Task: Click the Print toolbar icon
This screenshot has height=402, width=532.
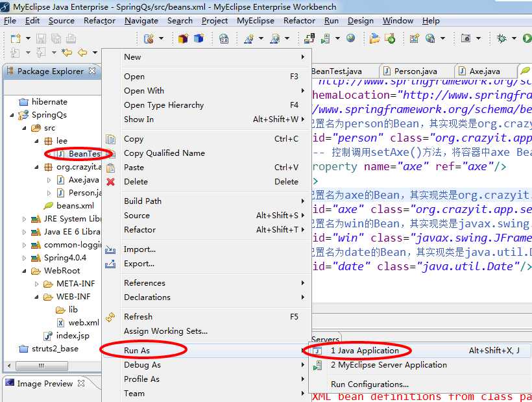Action: (x=71, y=38)
